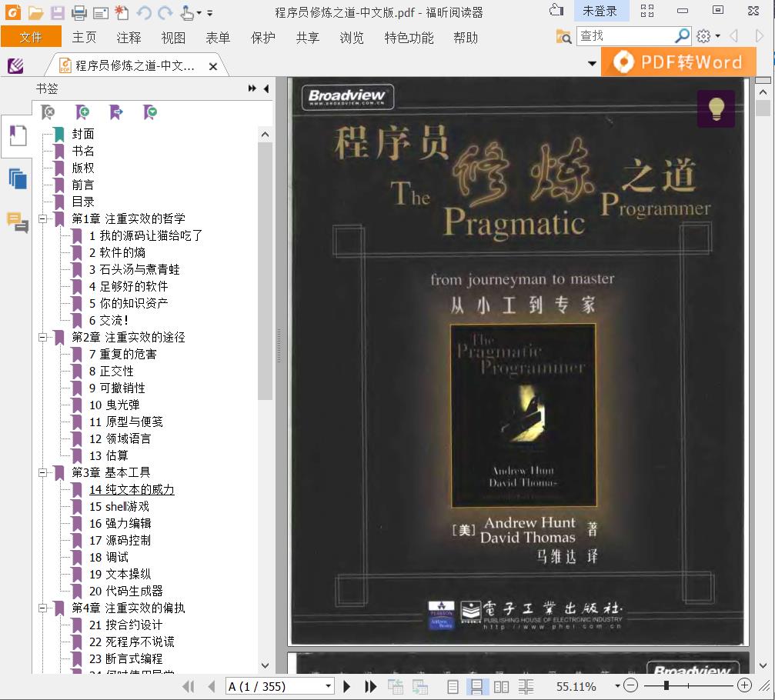Click the zoom out minus button

630,685
